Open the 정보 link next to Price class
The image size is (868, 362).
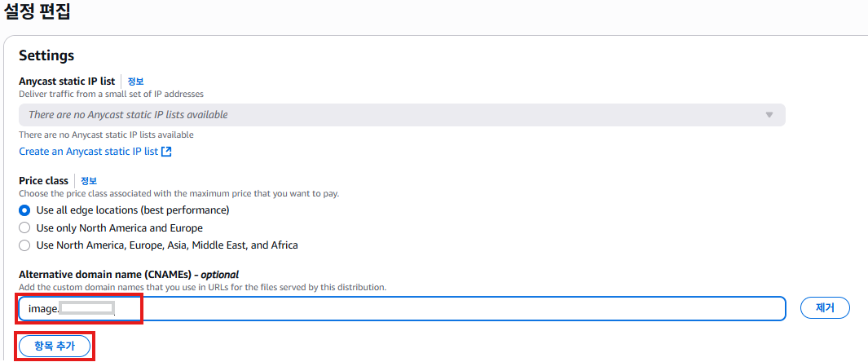89,181
